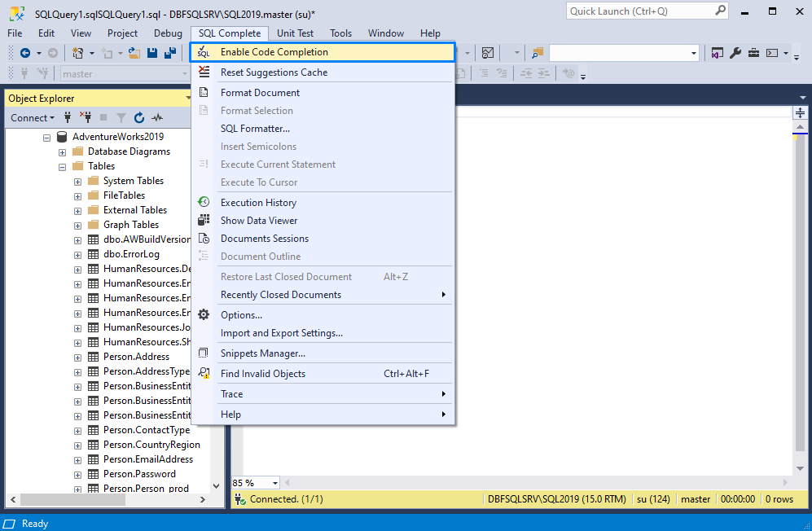
Task: Select the External Tables folder
Action: click(x=135, y=210)
